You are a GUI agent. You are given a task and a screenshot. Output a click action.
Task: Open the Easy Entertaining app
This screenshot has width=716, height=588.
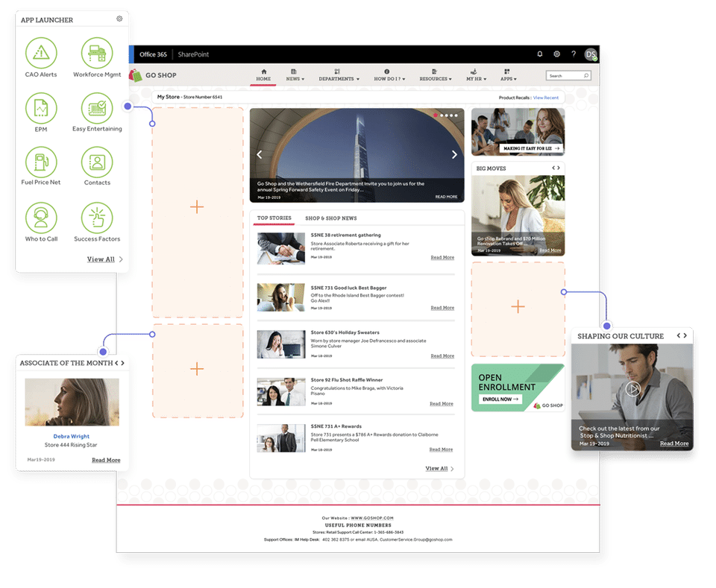click(x=97, y=108)
